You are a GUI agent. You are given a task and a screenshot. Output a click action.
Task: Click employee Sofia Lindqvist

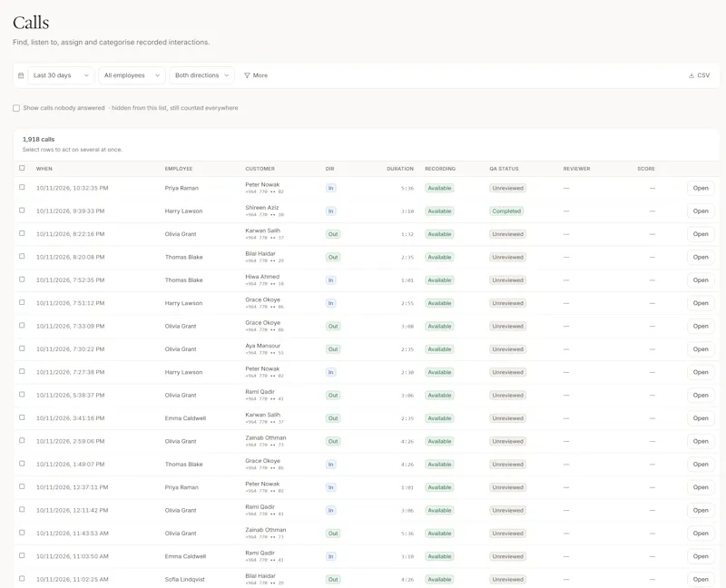(x=185, y=579)
